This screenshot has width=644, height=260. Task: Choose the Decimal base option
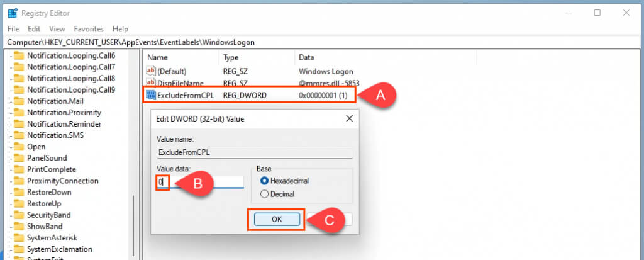coord(265,194)
